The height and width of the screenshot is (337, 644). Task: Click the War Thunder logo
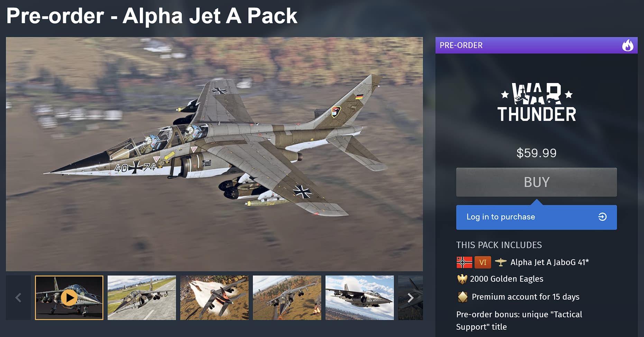pyautogui.click(x=536, y=102)
